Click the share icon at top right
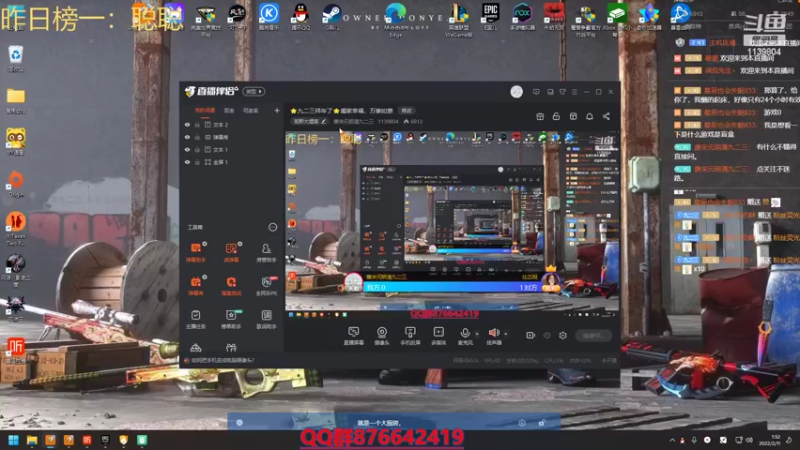 tap(606, 116)
